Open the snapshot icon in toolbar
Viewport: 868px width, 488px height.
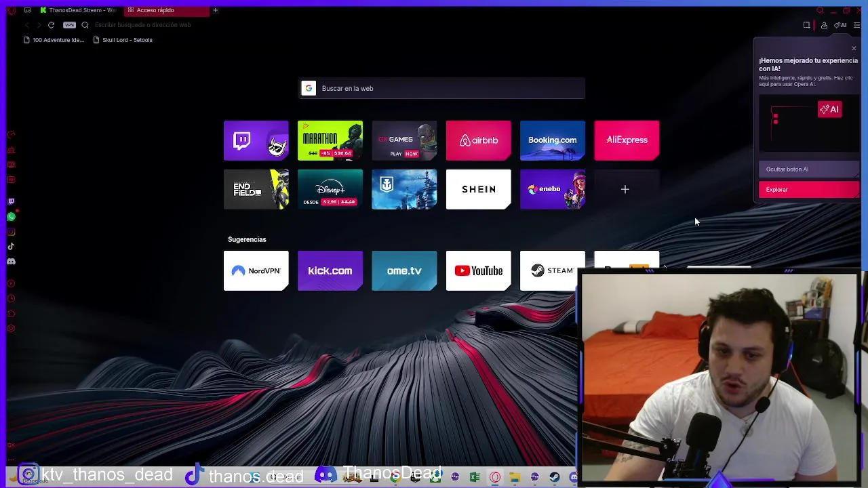[806, 25]
